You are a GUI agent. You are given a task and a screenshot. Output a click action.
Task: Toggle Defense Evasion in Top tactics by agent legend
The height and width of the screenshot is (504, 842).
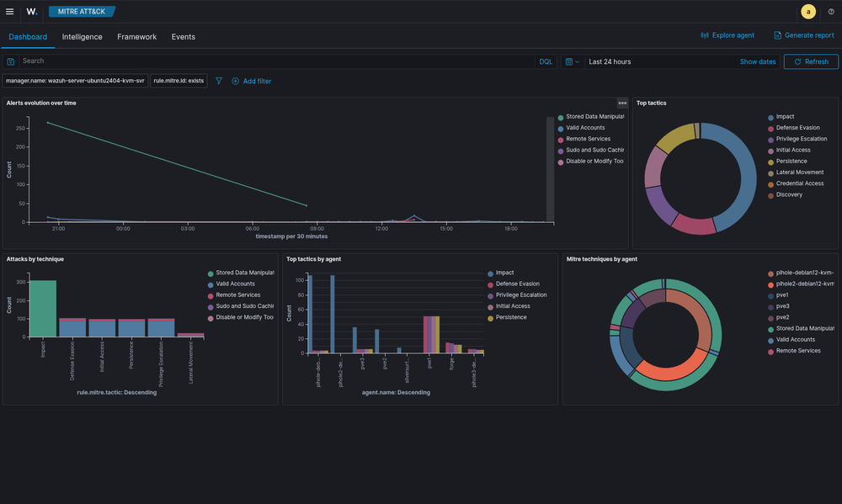514,284
